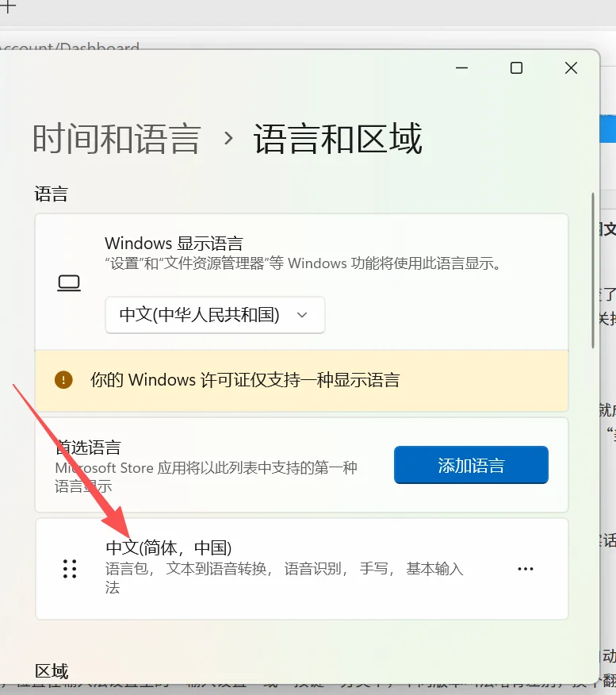Screen dimensions: 616x695
Task: Click the browser address bar URL
Action: (x=70, y=47)
